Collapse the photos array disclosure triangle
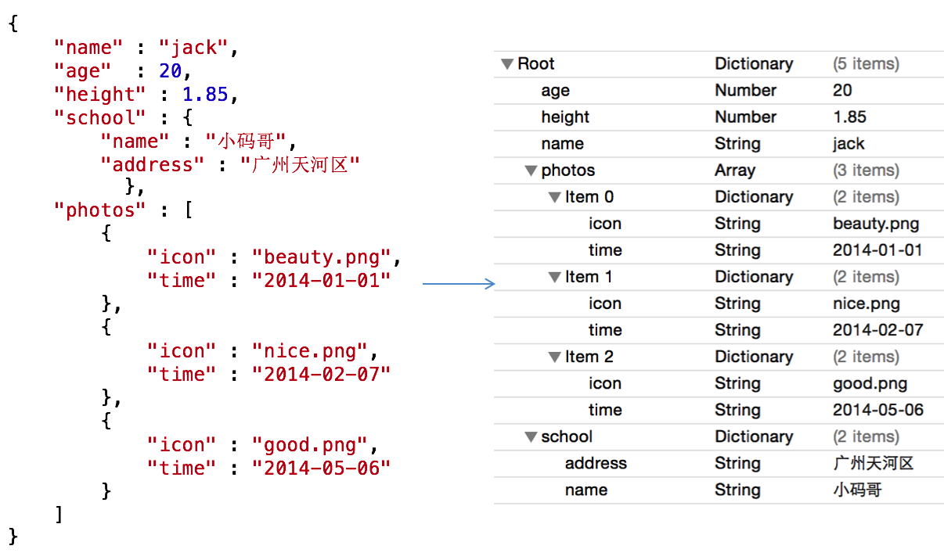 [531, 171]
